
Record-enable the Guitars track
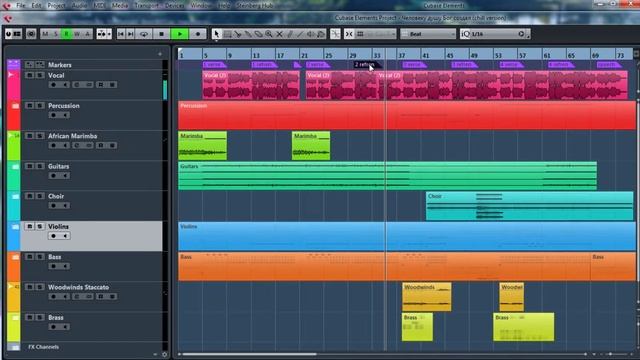click(x=53, y=176)
